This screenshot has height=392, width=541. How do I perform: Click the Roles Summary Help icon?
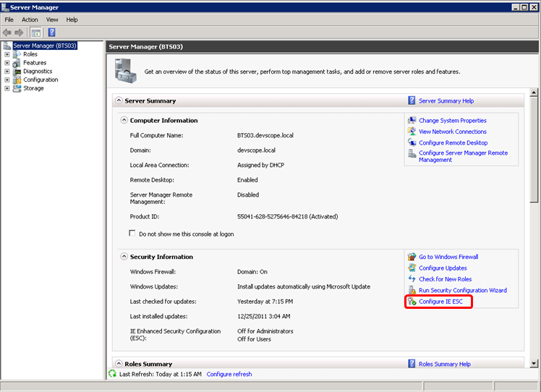tap(412, 363)
